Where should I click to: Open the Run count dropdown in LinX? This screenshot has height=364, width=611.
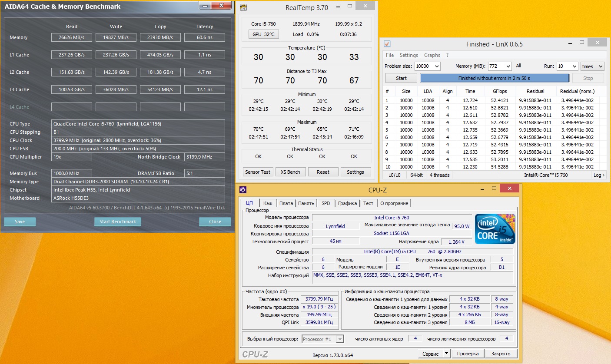click(x=574, y=66)
